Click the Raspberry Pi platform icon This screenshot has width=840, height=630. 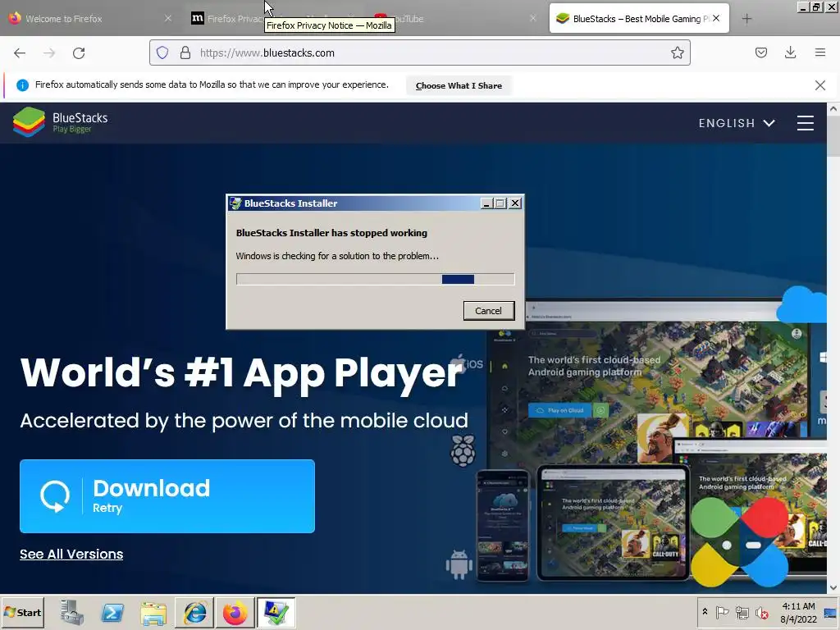(463, 450)
